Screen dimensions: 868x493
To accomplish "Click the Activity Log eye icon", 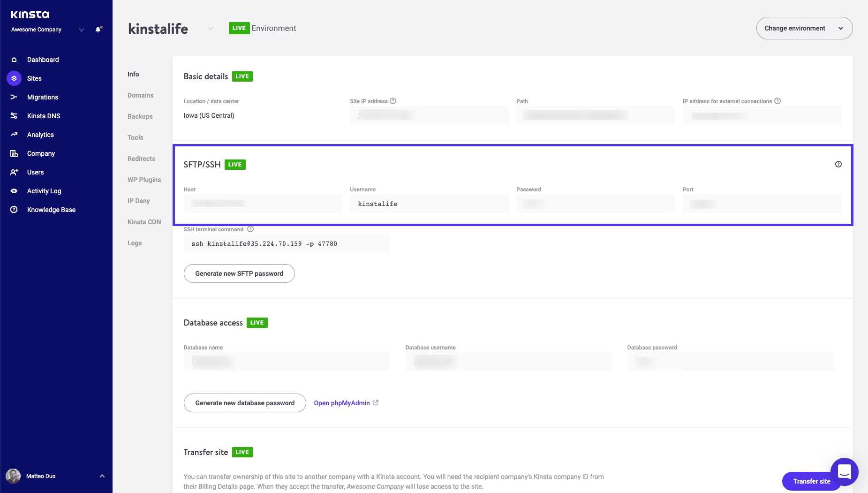I will (x=14, y=191).
